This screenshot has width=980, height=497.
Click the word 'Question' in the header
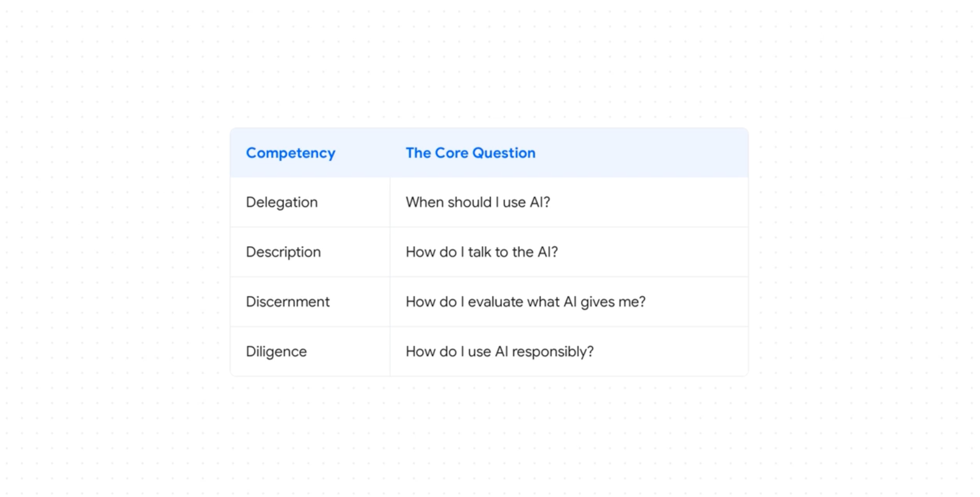click(x=504, y=153)
